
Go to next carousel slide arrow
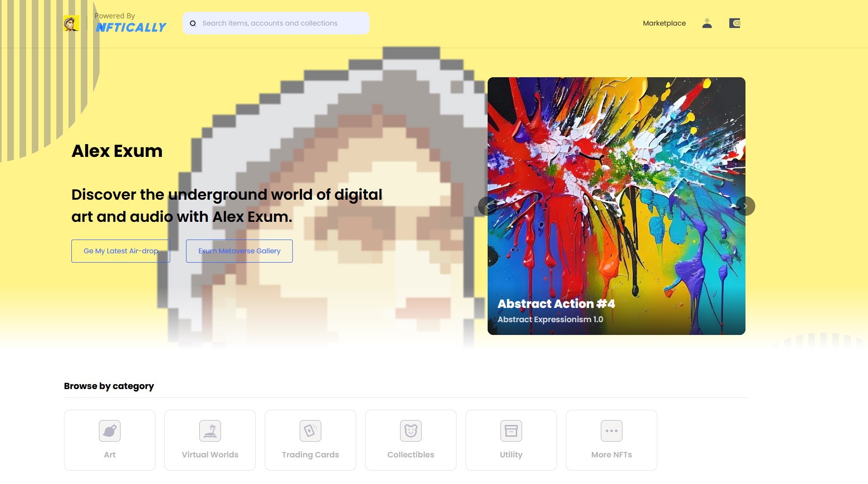click(745, 206)
